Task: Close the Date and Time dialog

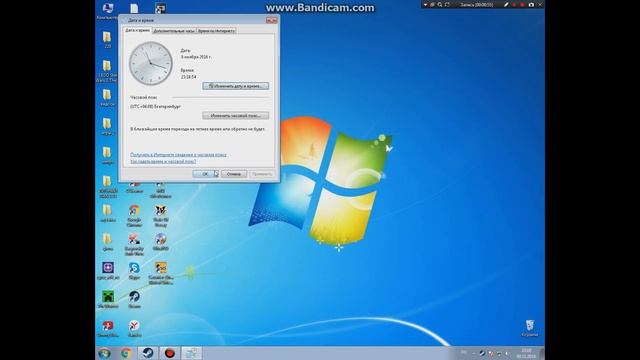Action: click(x=271, y=20)
